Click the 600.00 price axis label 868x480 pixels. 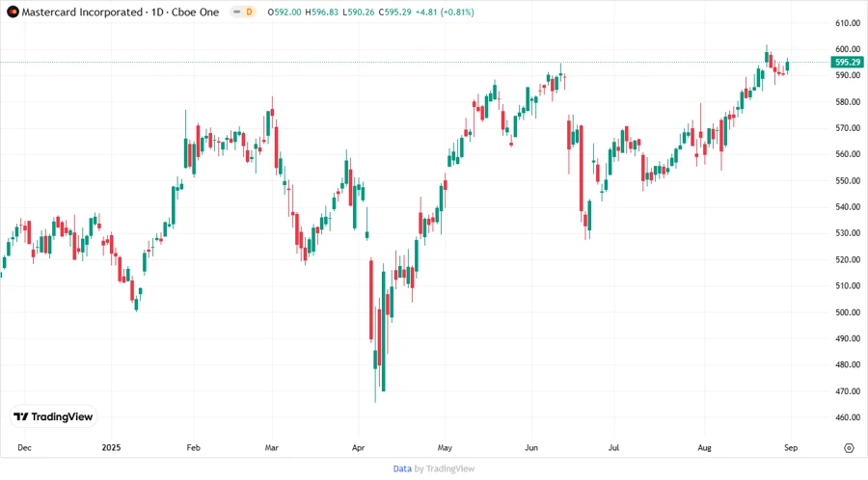848,49
